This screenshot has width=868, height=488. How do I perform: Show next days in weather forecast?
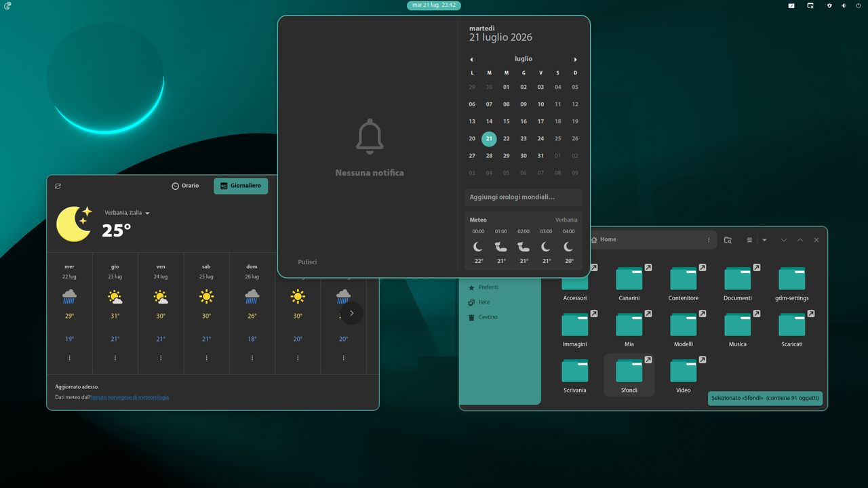pos(351,313)
